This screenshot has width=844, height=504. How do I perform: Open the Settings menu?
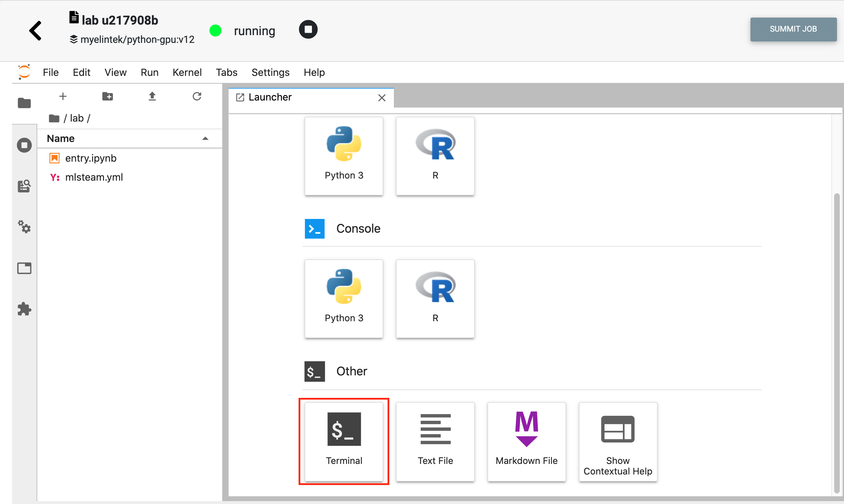click(x=270, y=72)
